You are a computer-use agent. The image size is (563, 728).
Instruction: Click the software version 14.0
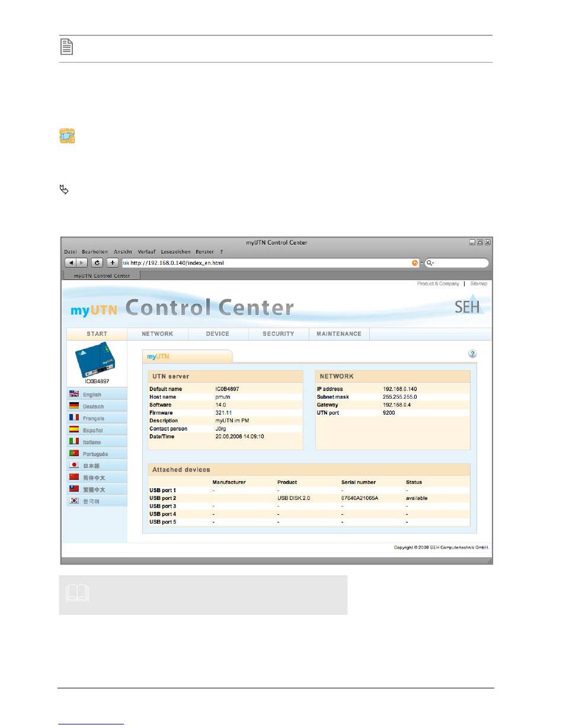(220, 405)
